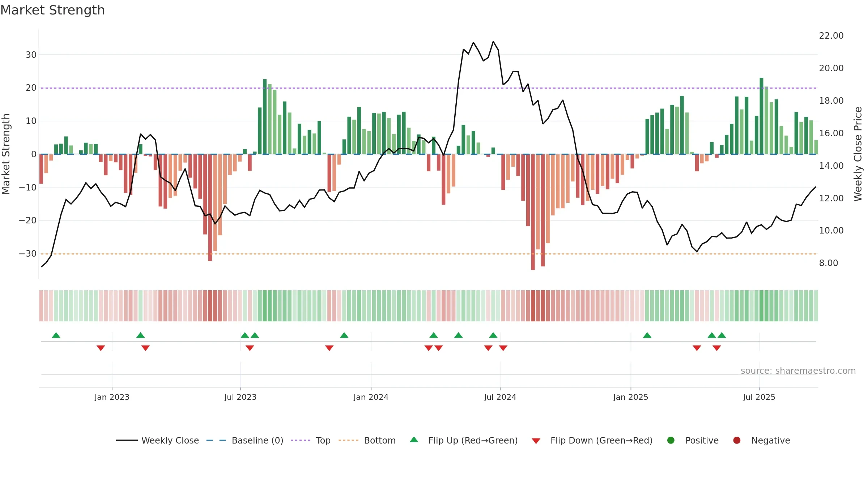Click the Weekly Close legend entry
868x488 pixels.
click(157, 440)
